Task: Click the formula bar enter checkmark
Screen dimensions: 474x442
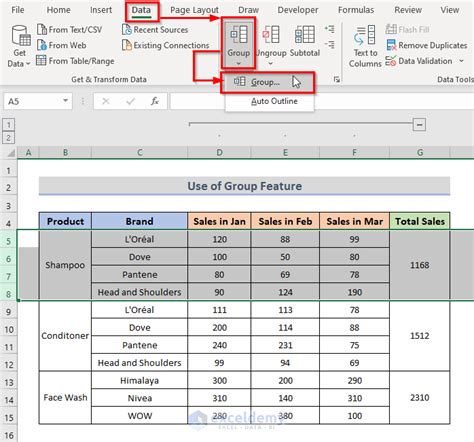Action: click(130, 101)
